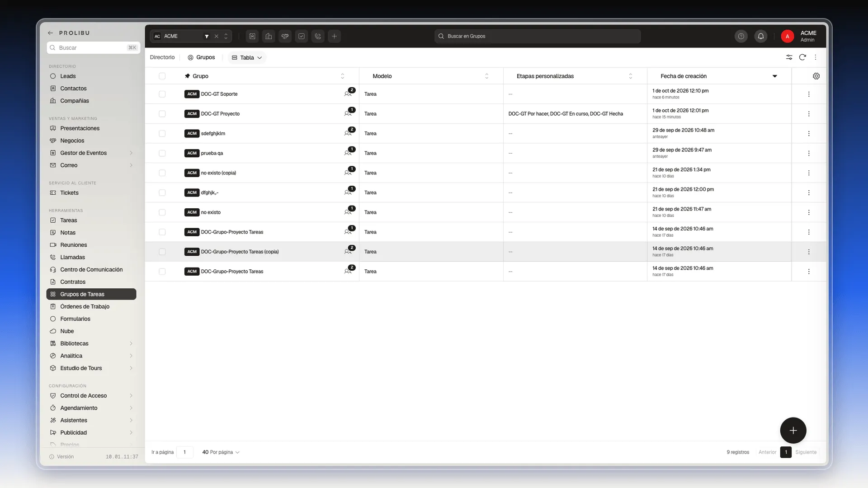
Task: Click the help question mark icon
Action: pyautogui.click(x=741, y=36)
